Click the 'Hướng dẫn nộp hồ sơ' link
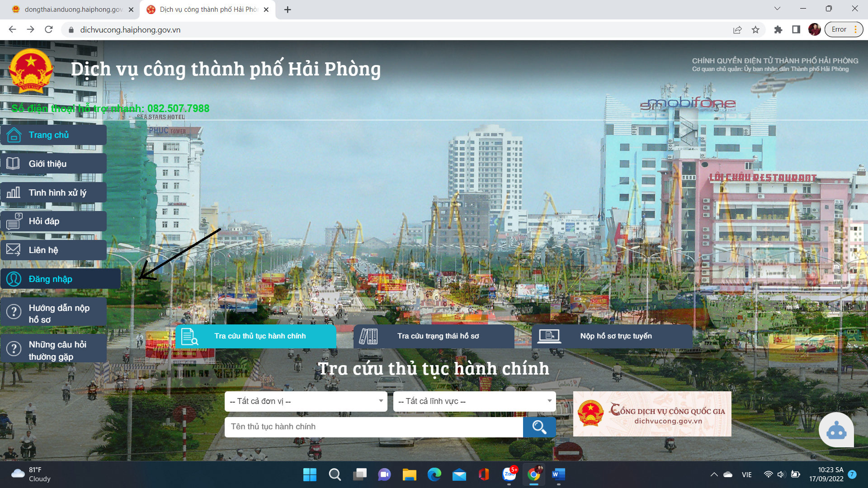868x488 pixels. (x=59, y=314)
